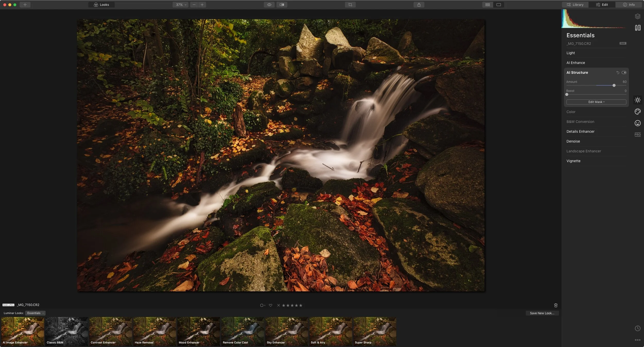Image resolution: width=644 pixels, height=347 pixels.
Task: Open the History clock icon
Action: coord(638,328)
